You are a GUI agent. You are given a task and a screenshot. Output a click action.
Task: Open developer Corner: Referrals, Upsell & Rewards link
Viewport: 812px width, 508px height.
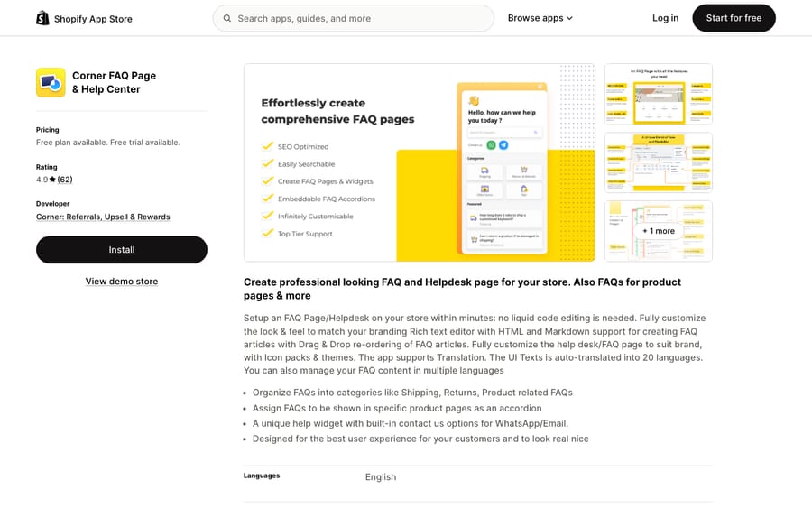[103, 217]
